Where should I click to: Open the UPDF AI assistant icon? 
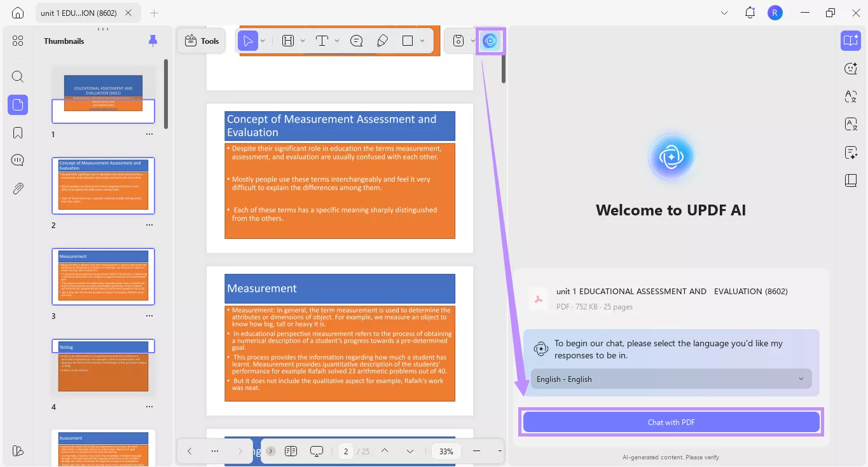point(490,41)
